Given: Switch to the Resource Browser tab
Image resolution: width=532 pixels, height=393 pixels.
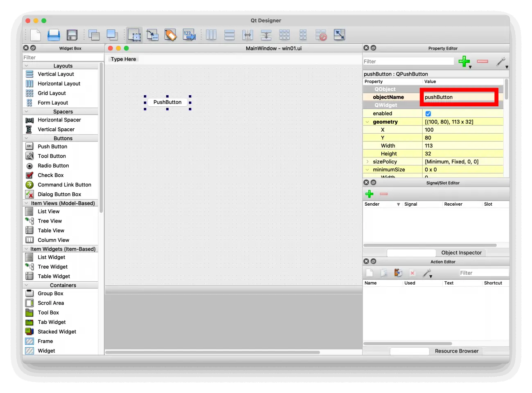Looking at the screenshot, I should tap(456, 351).
